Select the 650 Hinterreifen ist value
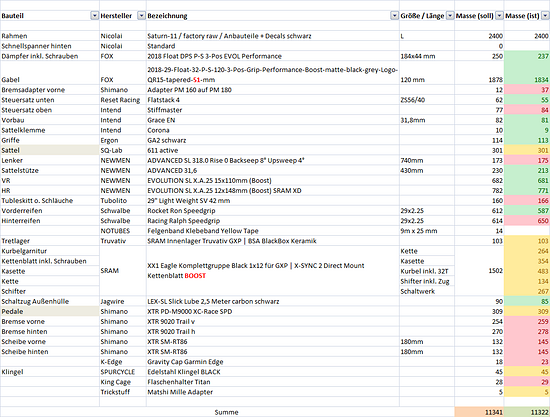Viewport: 550px width, 417px height. tap(527, 221)
